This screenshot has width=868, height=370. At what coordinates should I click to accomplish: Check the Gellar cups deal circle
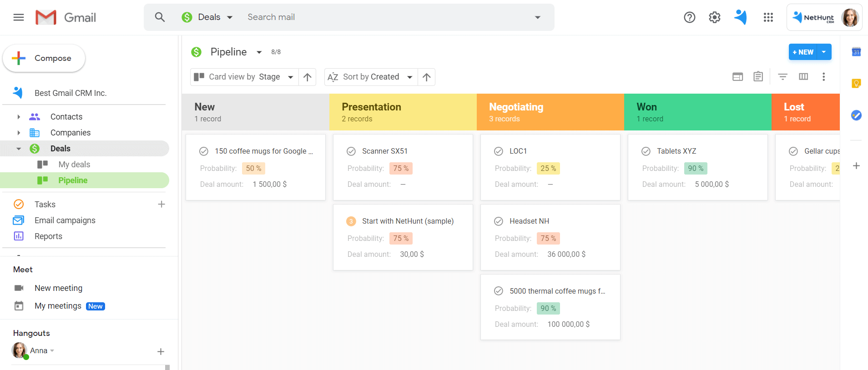[793, 151]
